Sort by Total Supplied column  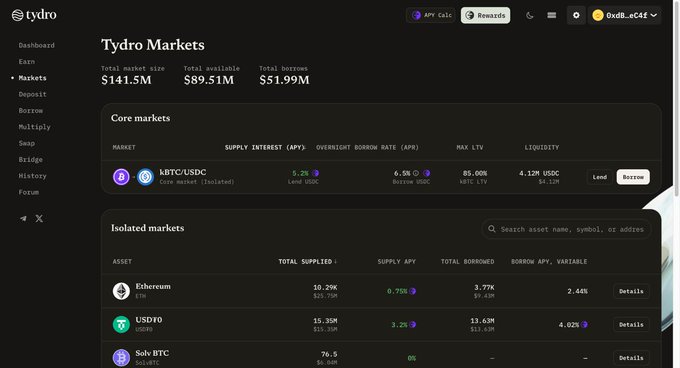click(x=307, y=261)
